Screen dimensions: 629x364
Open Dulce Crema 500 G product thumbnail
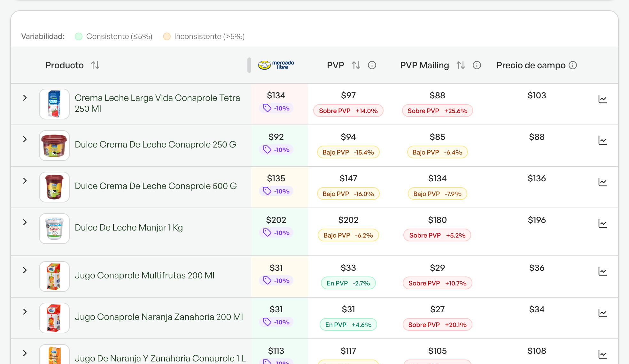click(x=54, y=187)
